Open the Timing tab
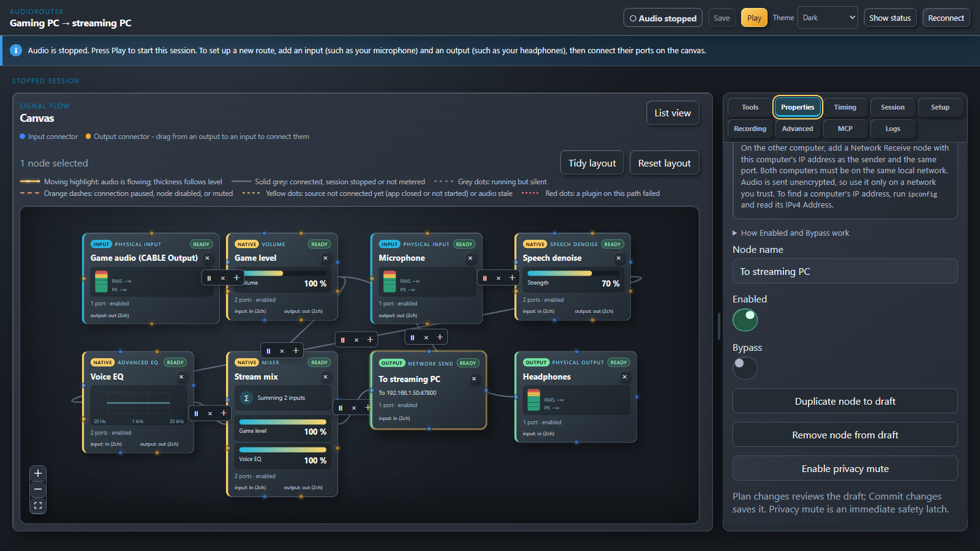 click(x=845, y=107)
